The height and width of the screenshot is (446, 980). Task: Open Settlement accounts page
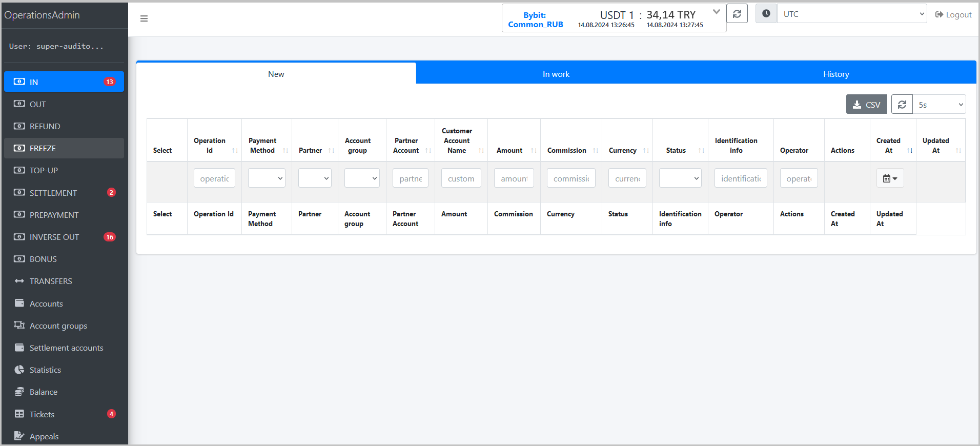(x=64, y=348)
